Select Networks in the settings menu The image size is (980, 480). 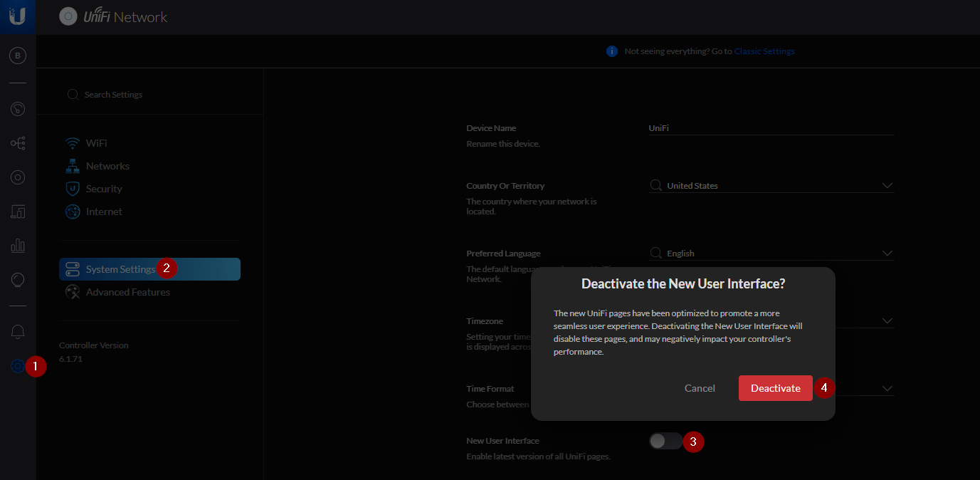pos(107,166)
